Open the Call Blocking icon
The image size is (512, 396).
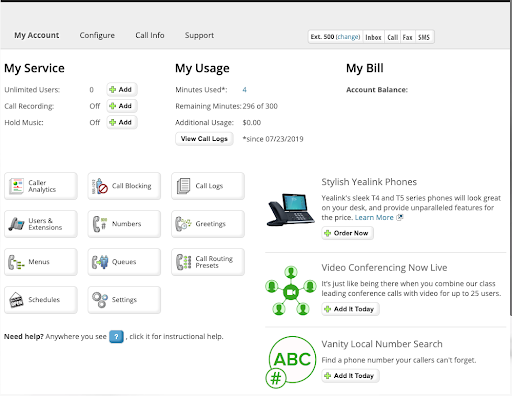coord(100,186)
